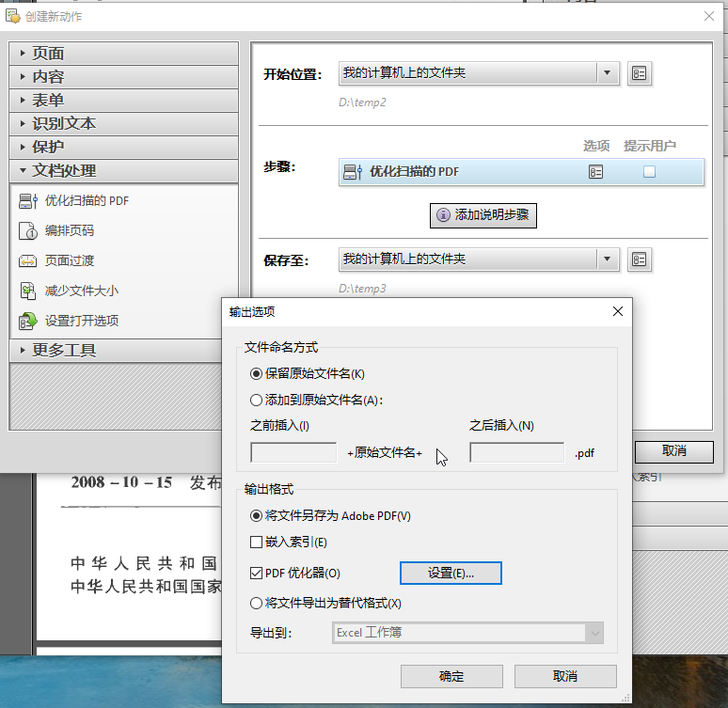Open options icon next to 开始位置 dropdown

point(640,73)
